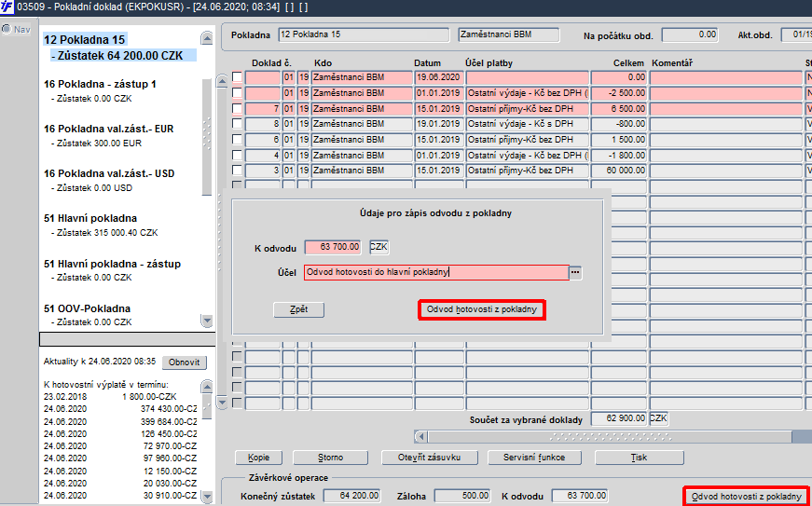Click the K odvodu amount field in dialog
This screenshot has height=506, width=812.
coord(333,247)
